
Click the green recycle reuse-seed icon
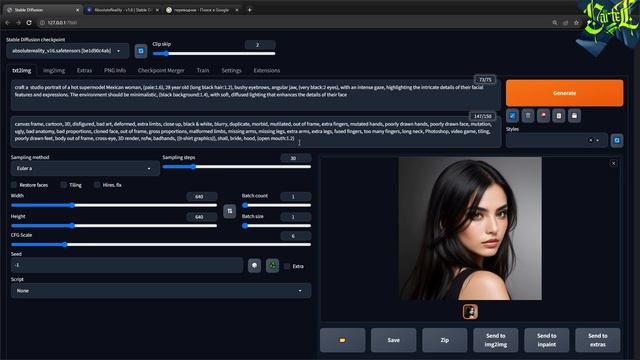tap(272, 266)
